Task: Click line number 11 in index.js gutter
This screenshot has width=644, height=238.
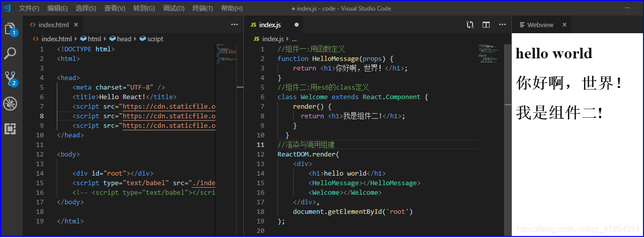Action: 260,145
